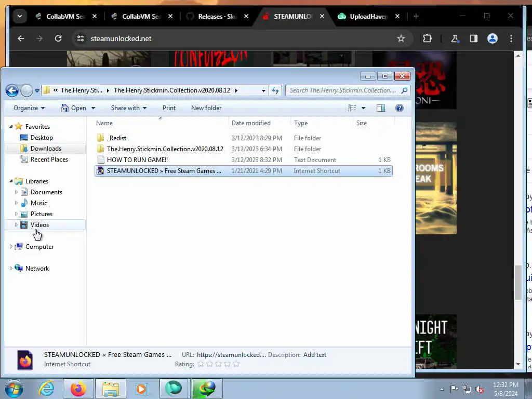Open the Share with menu
This screenshot has width=532, height=399.
[129, 108]
